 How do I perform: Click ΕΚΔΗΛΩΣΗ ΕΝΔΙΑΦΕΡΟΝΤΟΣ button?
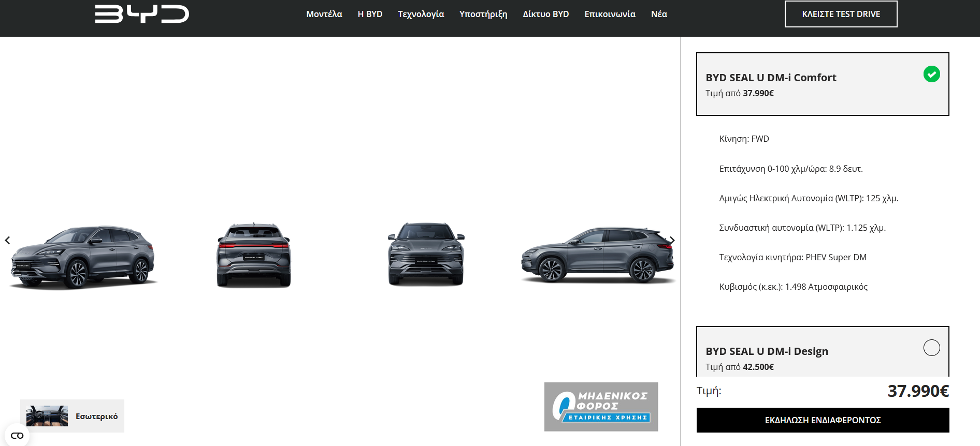click(823, 420)
